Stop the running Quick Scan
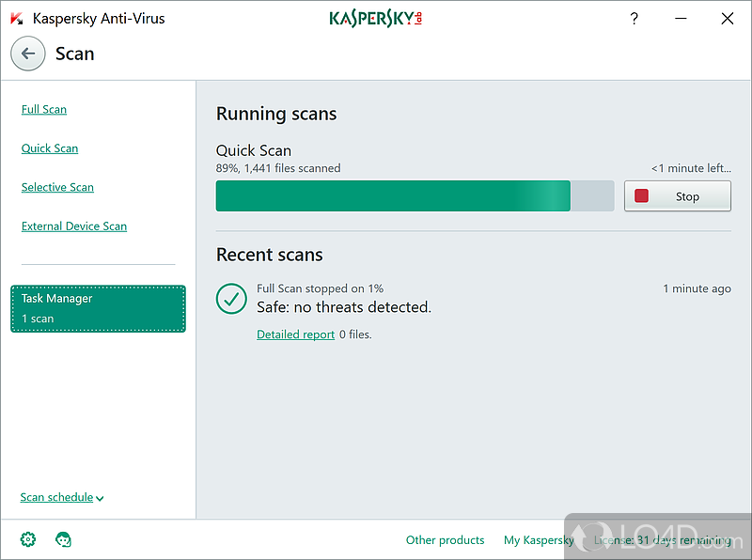752x560 pixels. tap(677, 196)
